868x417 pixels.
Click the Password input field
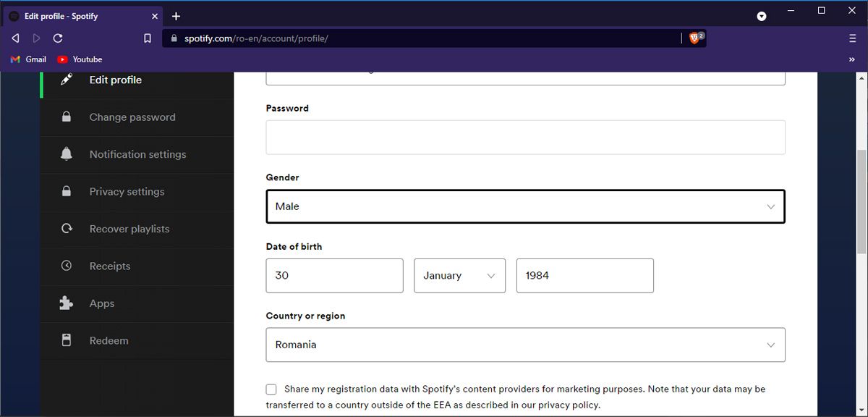(525, 138)
